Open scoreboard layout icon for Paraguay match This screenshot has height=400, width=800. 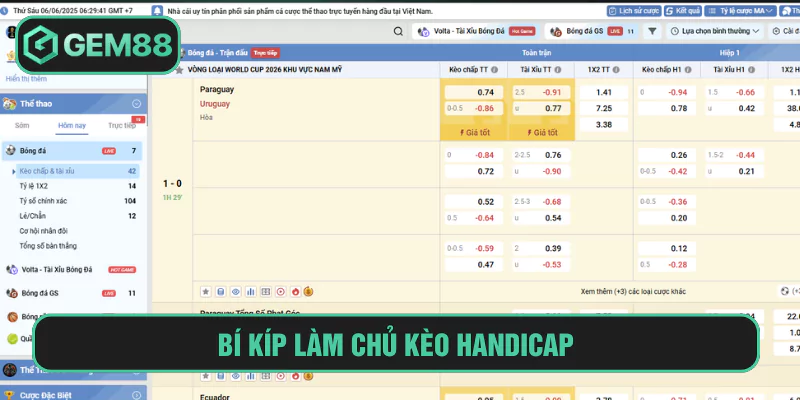click(x=265, y=292)
